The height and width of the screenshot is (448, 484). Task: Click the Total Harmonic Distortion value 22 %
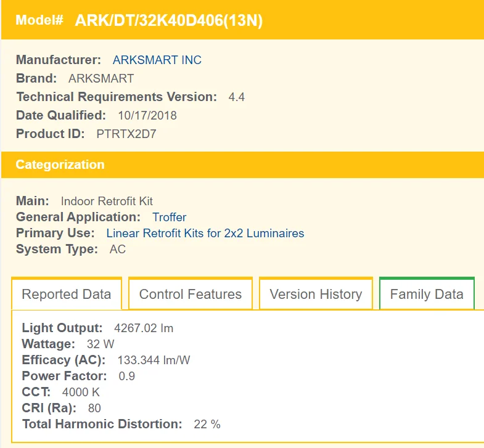(207, 424)
